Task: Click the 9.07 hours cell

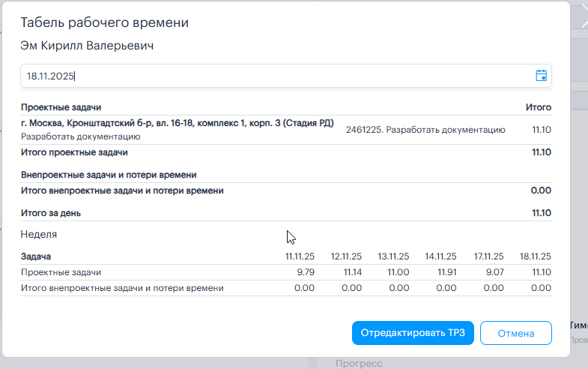Action: tap(494, 272)
